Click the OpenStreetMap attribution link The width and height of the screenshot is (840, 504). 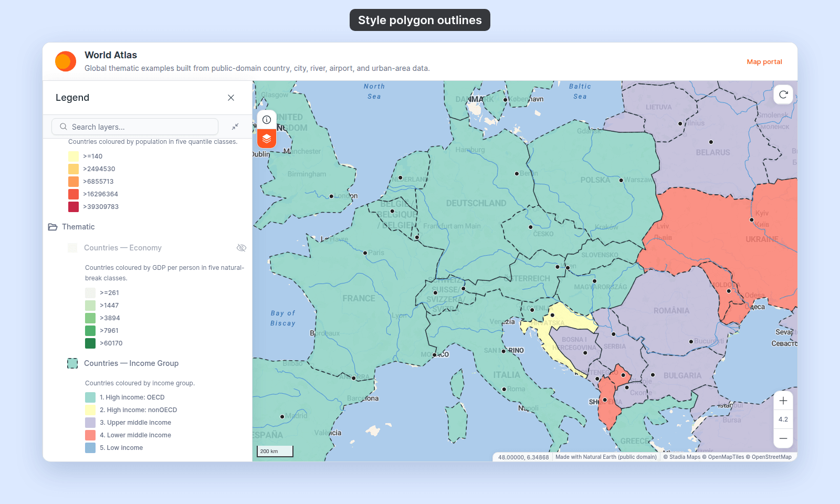769,457
